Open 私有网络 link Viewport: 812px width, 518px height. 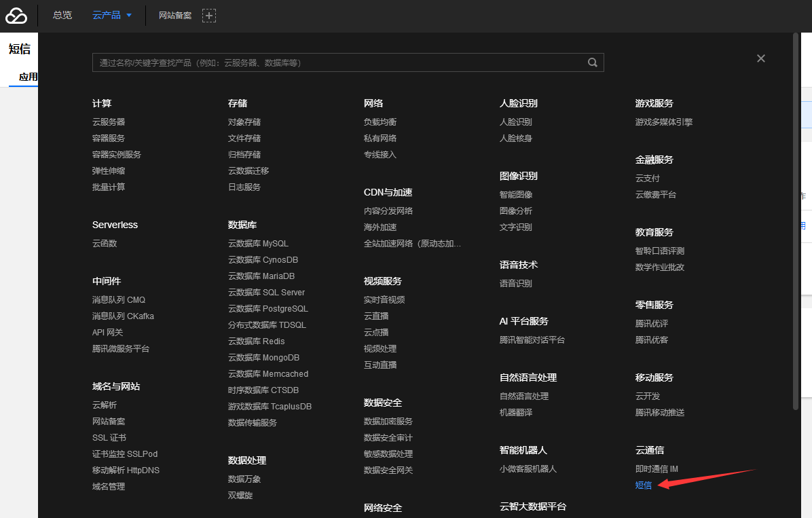(380, 138)
